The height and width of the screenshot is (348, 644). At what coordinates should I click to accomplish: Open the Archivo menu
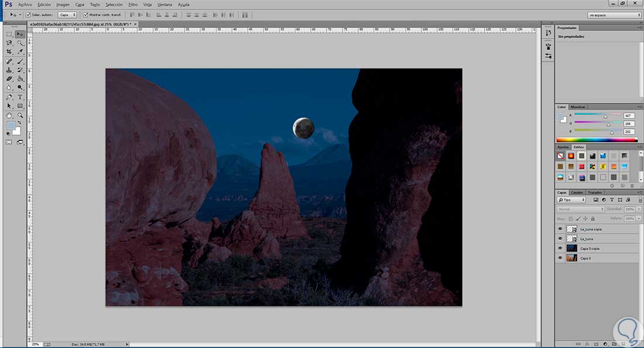click(25, 5)
